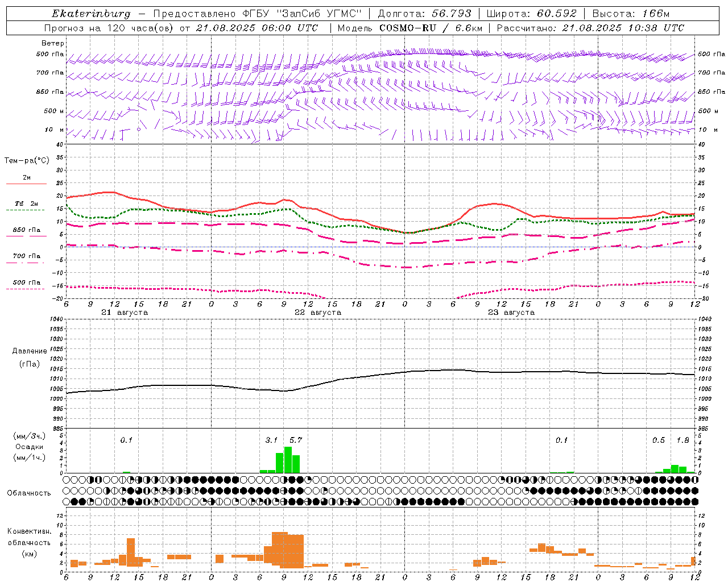The width and height of the screenshot is (728, 582).
Task: Select the 'Осадки' precipitation label
Action: [x=30, y=447]
